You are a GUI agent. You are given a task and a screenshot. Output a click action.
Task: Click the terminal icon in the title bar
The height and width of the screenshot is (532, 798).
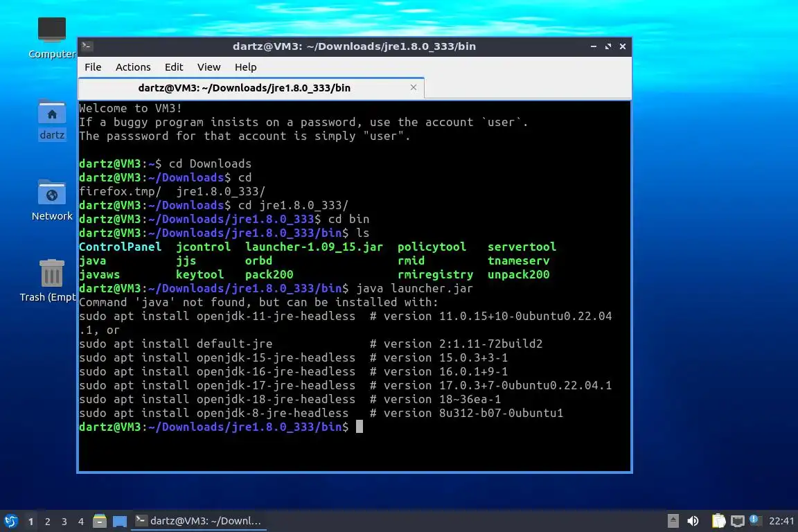point(87,46)
